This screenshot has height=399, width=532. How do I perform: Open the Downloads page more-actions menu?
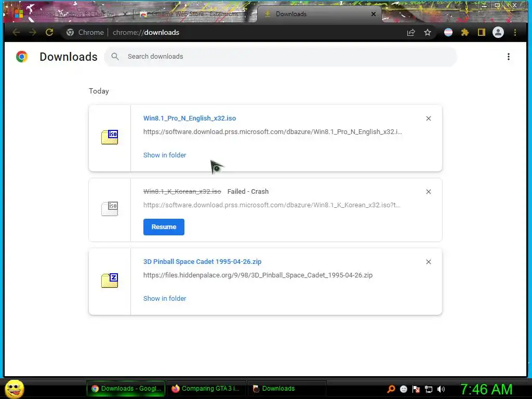coord(508,57)
